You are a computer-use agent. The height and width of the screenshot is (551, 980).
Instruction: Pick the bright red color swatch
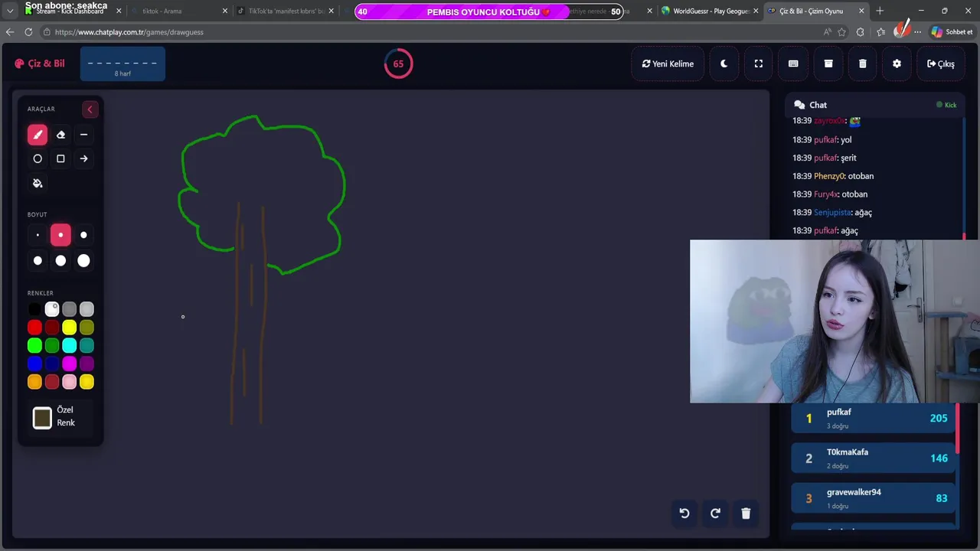click(34, 328)
